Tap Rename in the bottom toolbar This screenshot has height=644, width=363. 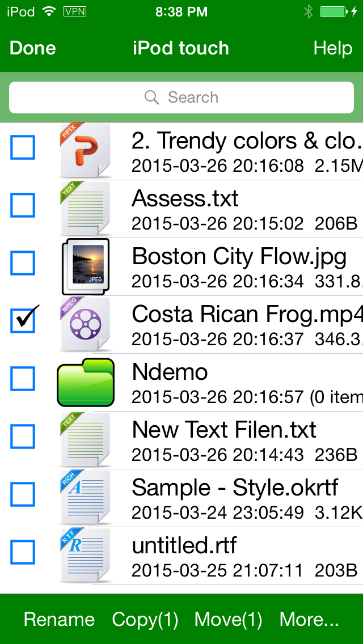(59, 620)
